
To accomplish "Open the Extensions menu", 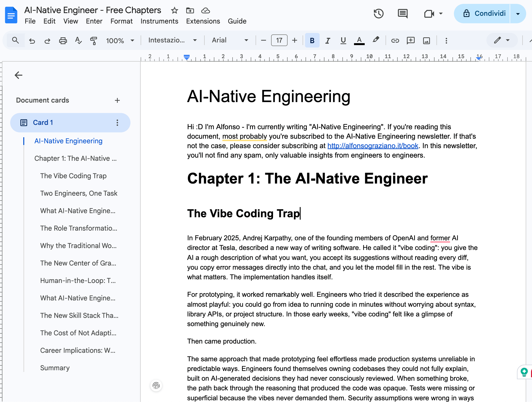I will click(203, 21).
